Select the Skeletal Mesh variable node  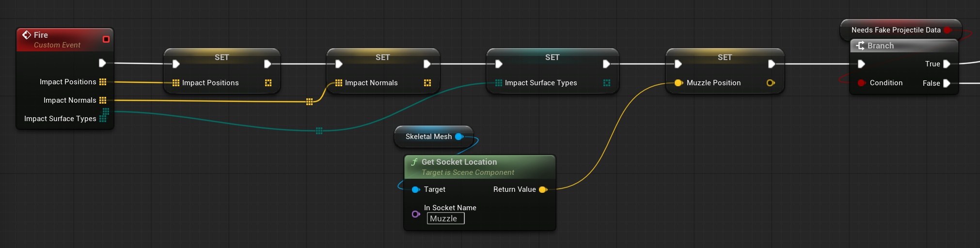click(428, 137)
